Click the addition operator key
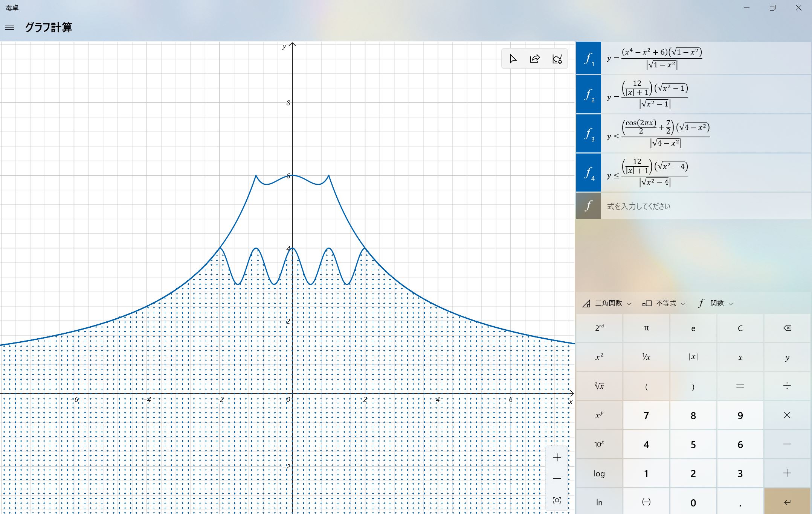Image resolution: width=812 pixels, height=514 pixels. coord(787,473)
